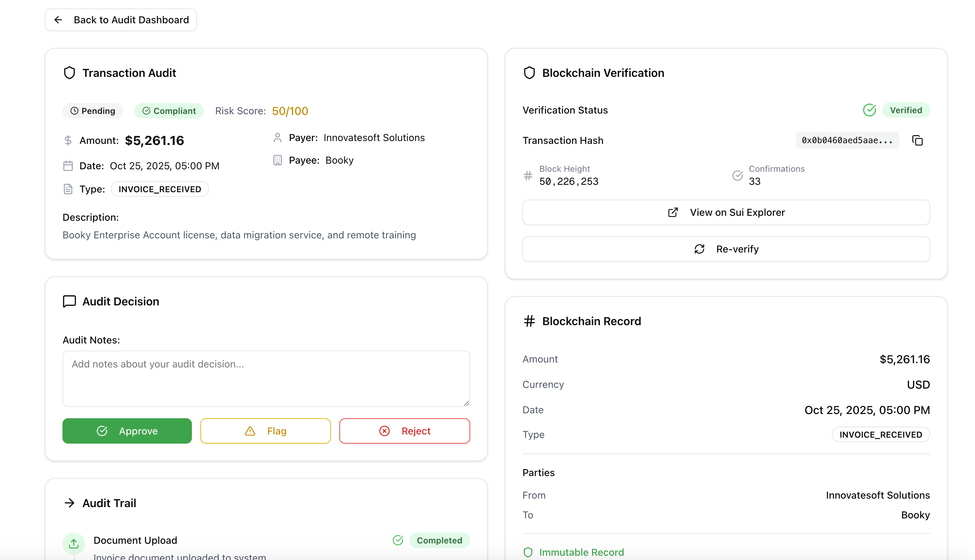975x560 pixels.
Task: Reject the transaction
Action: coord(404,431)
